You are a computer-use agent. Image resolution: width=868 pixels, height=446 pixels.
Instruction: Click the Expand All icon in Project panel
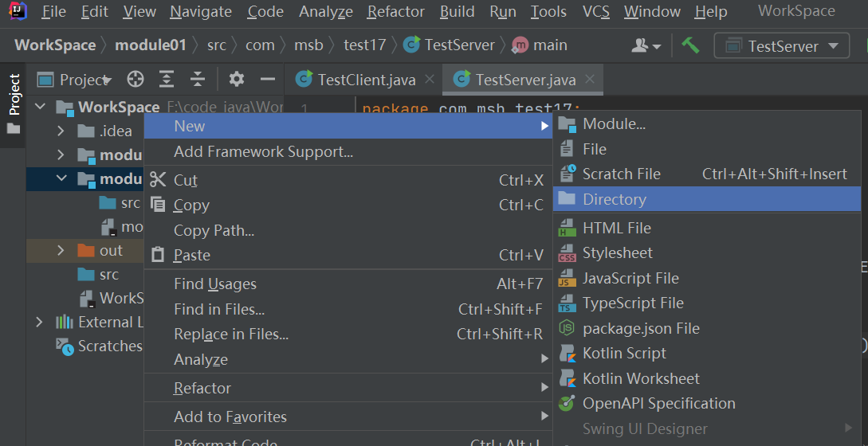166,79
